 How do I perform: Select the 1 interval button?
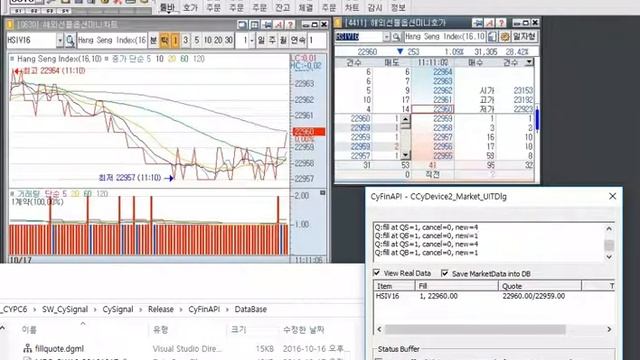click(175, 40)
